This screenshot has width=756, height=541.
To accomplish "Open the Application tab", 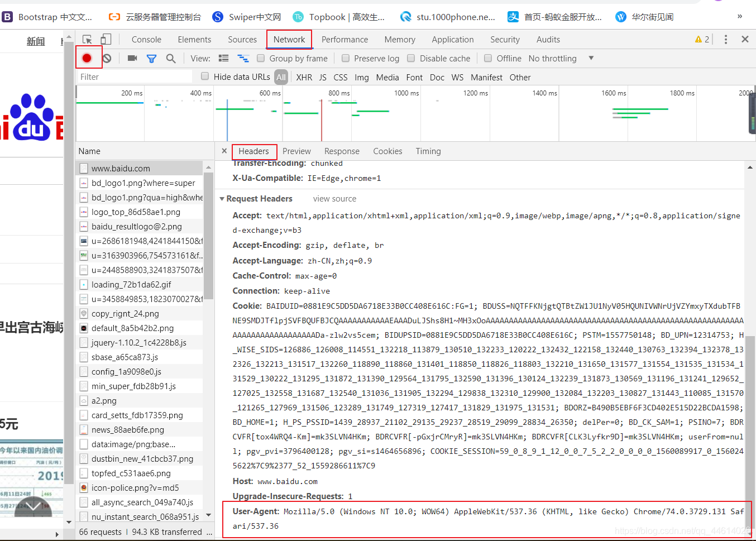I will tap(452, 39).
